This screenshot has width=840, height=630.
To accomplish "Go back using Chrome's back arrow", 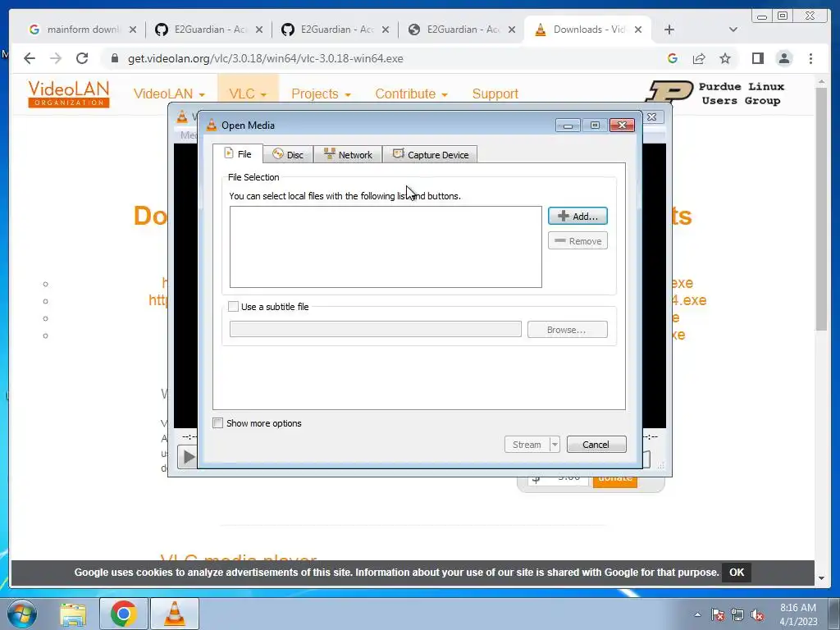I will click(30, 58).
